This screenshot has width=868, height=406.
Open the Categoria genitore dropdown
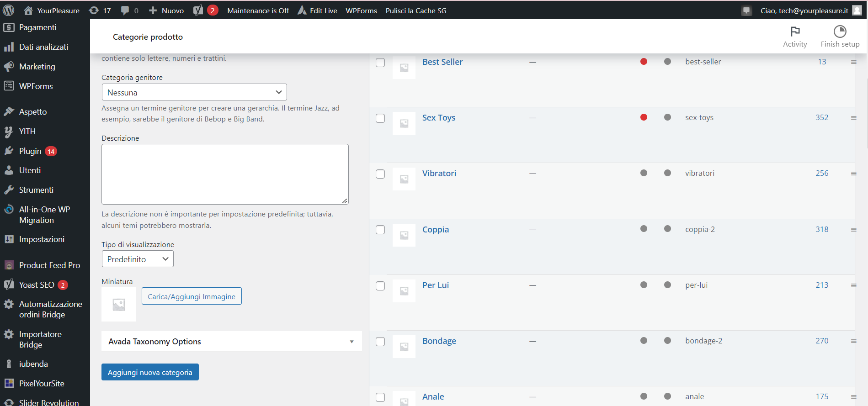[x=194, y=92]
